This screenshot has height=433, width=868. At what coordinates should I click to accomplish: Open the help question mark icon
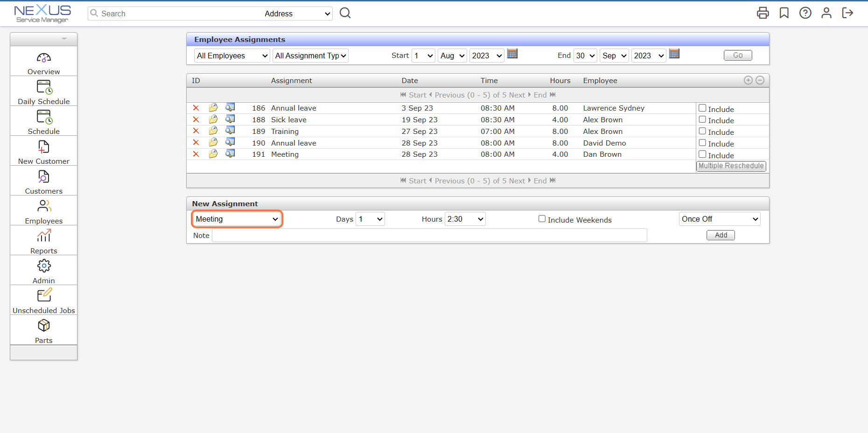pos(805,13)
